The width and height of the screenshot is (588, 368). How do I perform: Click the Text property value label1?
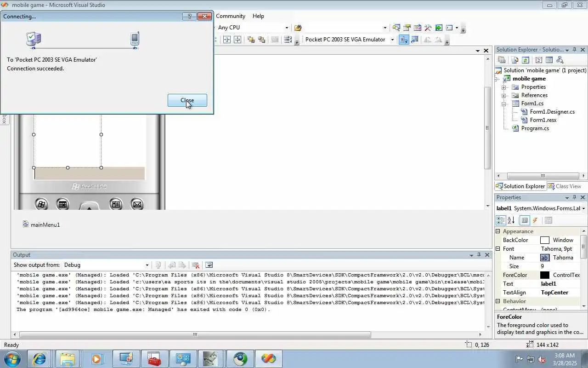(548, 284)
